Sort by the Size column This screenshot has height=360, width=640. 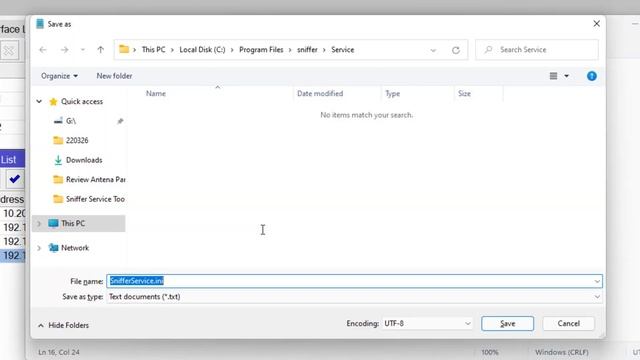click(464, 93)
